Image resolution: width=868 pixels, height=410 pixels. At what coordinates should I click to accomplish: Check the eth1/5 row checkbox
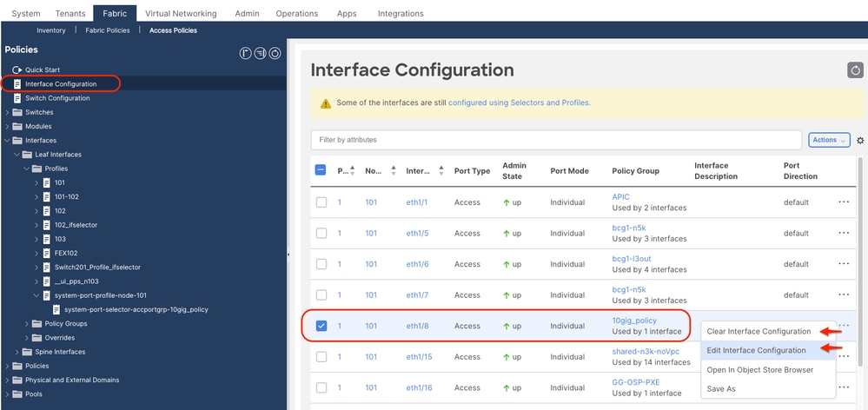click(321, 234)
